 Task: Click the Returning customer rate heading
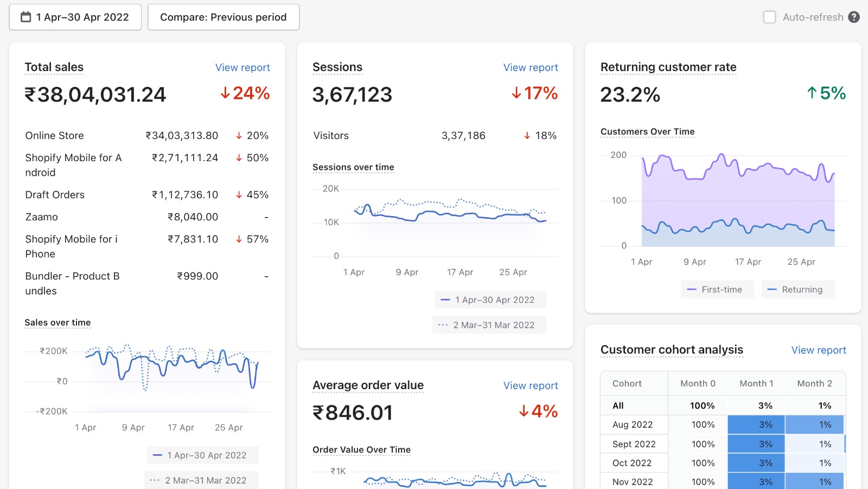coord(668,67)
